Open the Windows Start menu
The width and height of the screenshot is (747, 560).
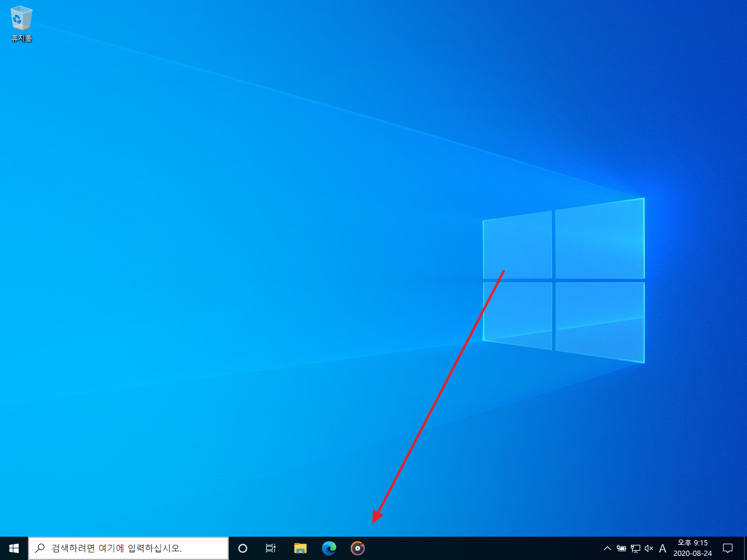pos(14,548)
